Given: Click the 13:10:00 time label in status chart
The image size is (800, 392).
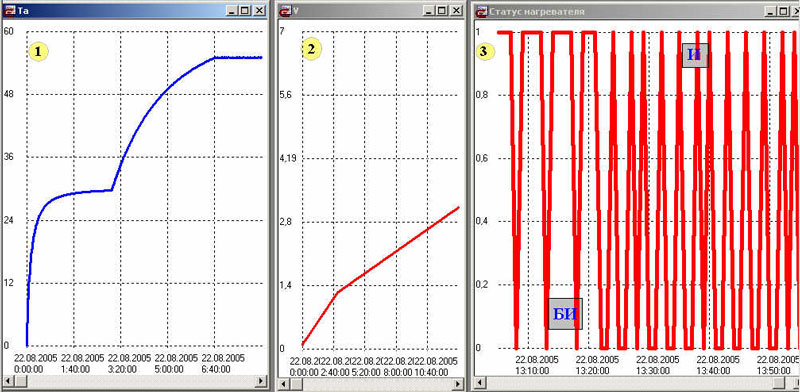Looking at the screenshot, I should coord(532,370).
